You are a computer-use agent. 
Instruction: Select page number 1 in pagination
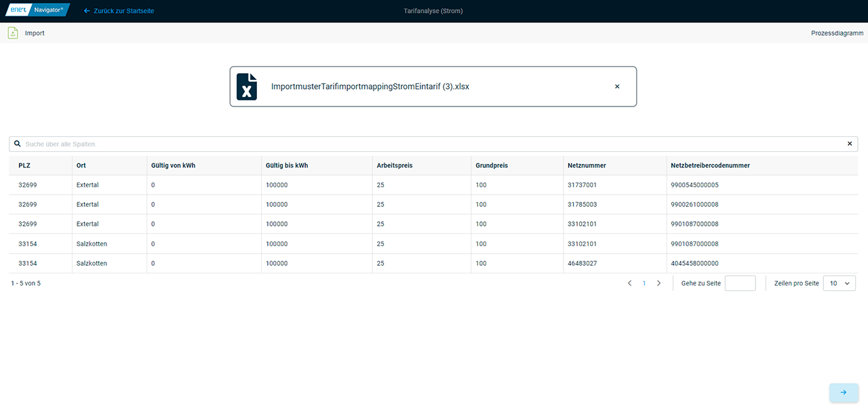pos(644,283)
